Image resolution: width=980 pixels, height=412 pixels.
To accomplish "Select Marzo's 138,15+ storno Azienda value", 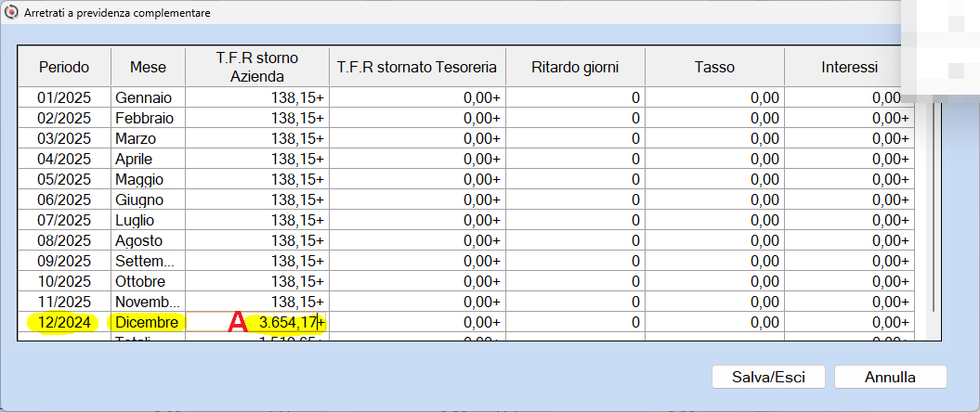I will [257, 138].
